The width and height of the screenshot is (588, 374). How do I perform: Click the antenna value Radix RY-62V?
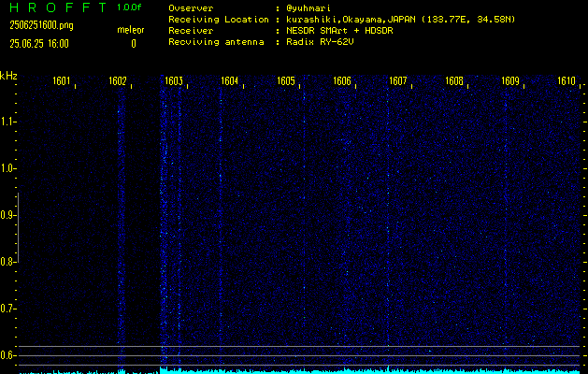tap(320, 42)
